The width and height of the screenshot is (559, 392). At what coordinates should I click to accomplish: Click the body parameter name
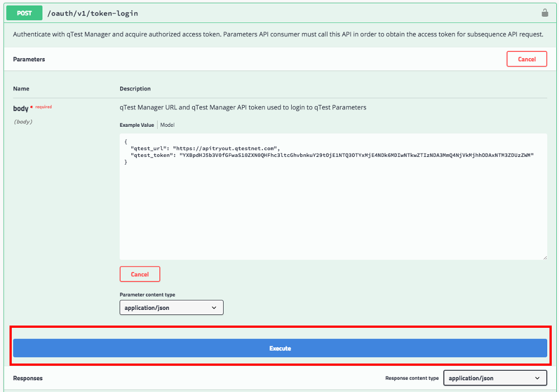(x=21, y=108)
